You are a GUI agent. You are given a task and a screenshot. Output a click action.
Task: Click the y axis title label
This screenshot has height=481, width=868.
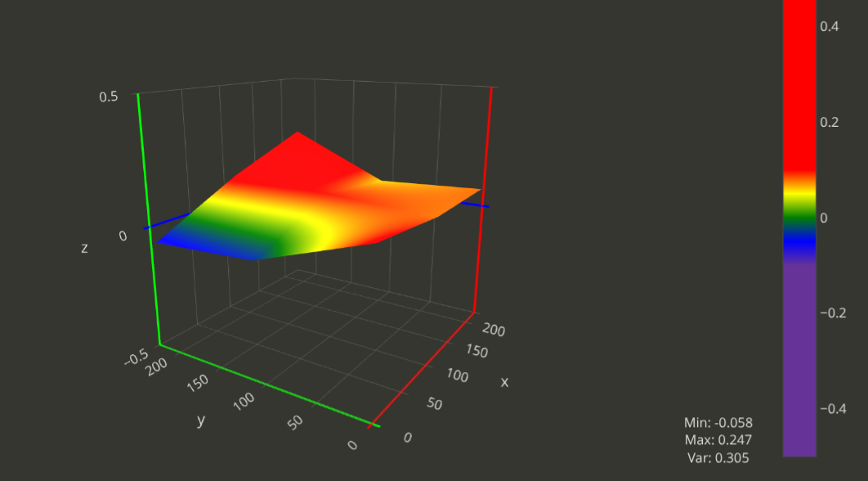(200, 420)
